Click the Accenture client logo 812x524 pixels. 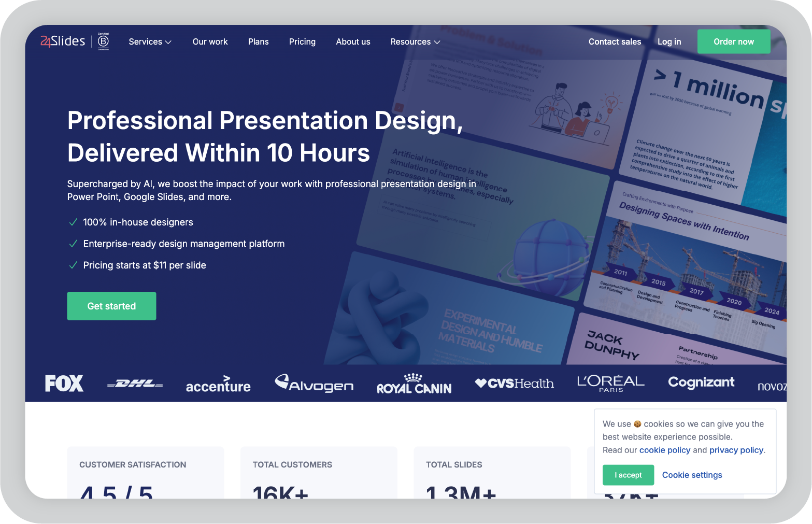tap(218, 384)
